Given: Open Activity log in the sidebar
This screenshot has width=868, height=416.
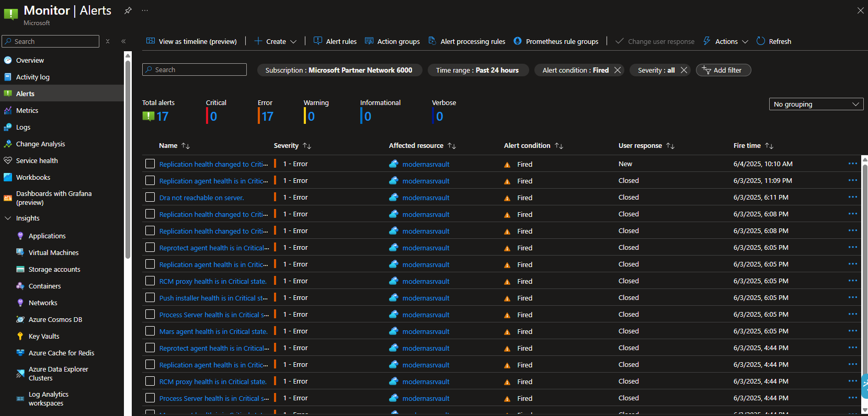Looking at the screenshot, I should (x=32, y=77).
